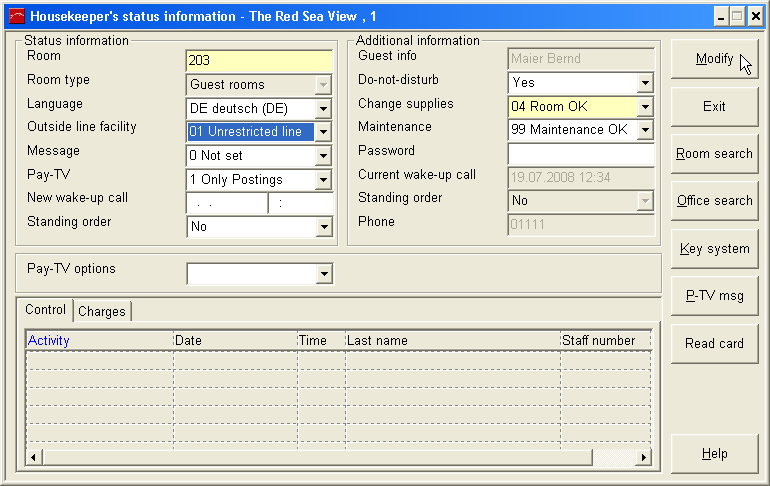Click the red telephone icon in title bar
This screenshot has width=770, height=486.
click(x=17, y=16)
